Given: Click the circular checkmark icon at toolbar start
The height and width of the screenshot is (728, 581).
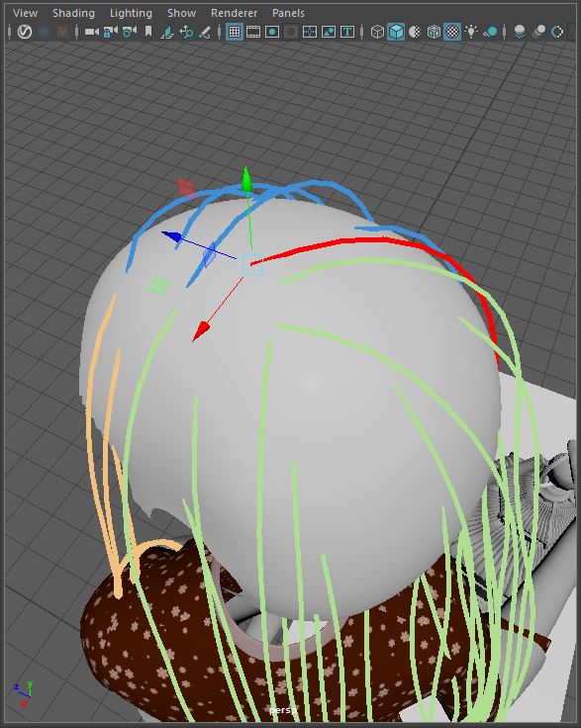Looking at the screenshot, I should tap(24, 32).
